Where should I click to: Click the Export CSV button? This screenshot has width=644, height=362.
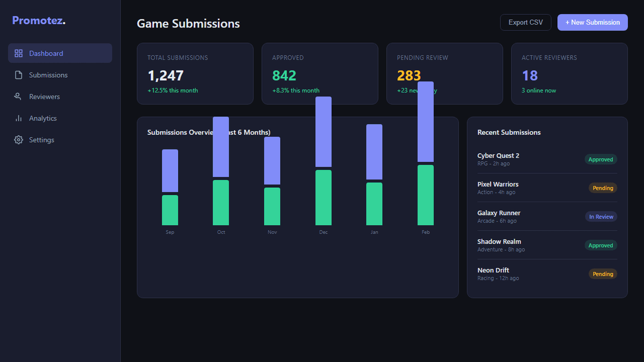tap(525, 22)
